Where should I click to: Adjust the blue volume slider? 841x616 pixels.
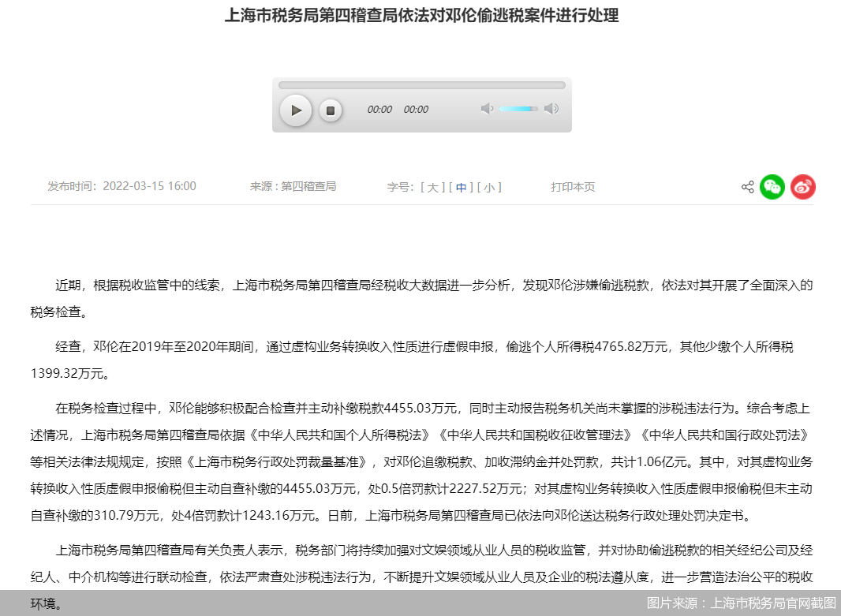(x=518, y=109)
